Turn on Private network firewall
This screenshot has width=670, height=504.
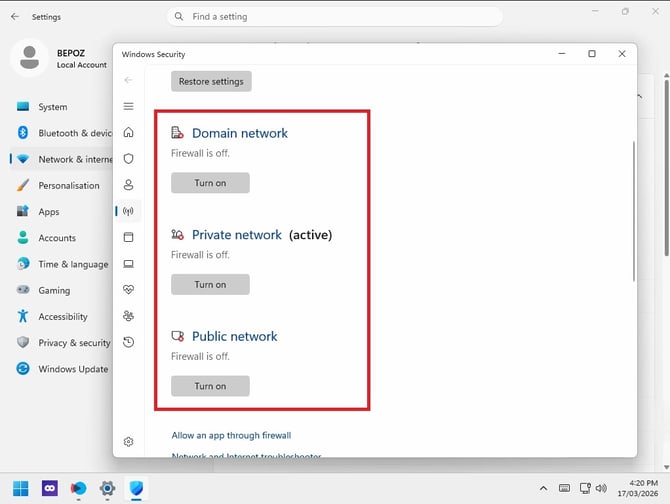210,284
